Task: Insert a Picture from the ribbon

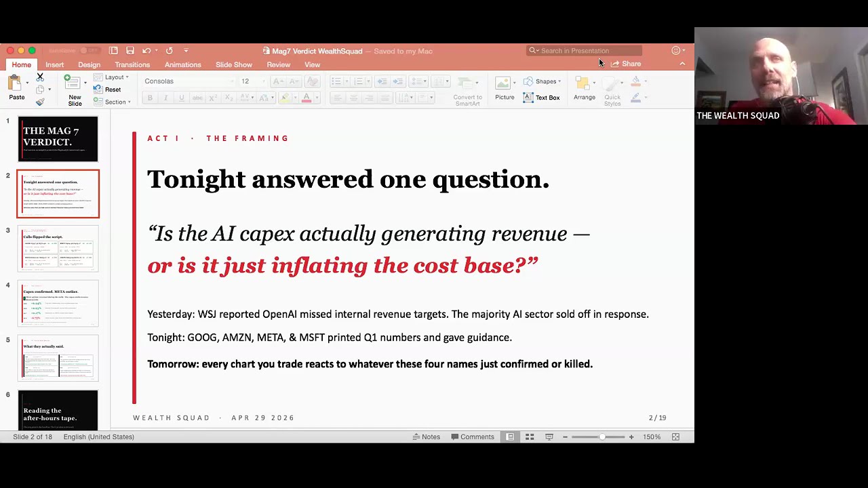Action: tap(504, 89)
